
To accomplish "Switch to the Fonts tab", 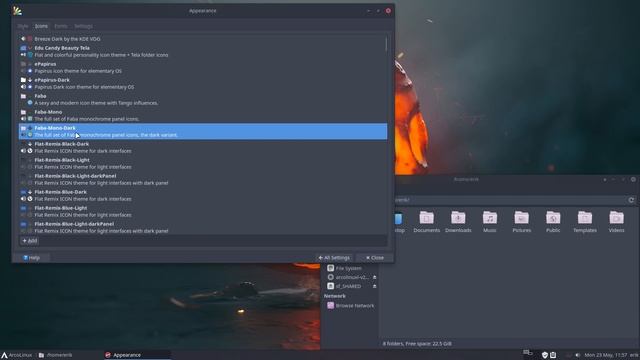I will (61, 26).
